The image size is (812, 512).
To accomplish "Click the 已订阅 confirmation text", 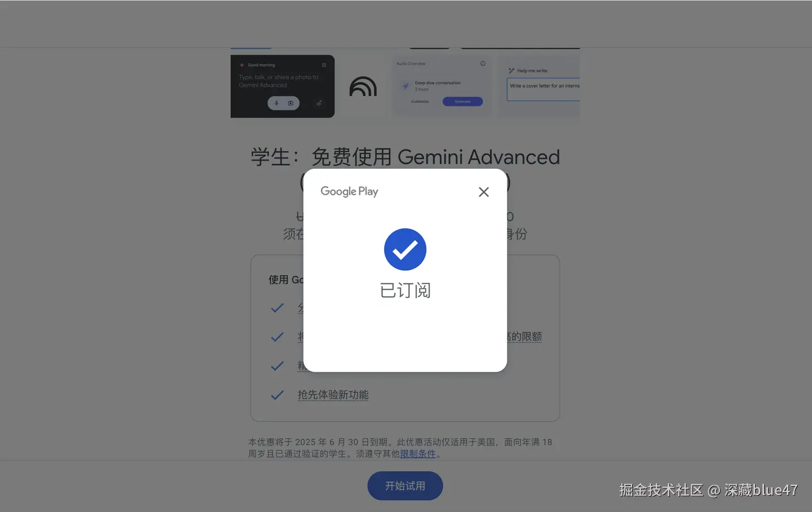I will [405, 290].
